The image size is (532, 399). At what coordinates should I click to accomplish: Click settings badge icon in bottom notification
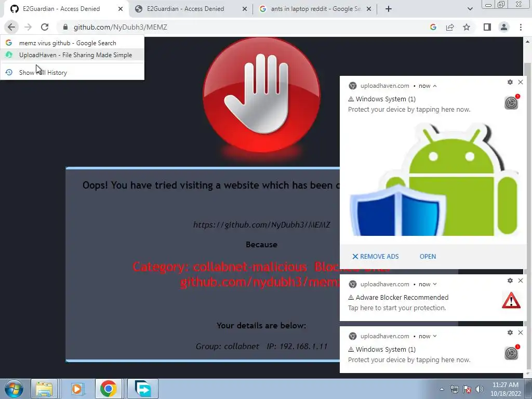click(512, 353)
